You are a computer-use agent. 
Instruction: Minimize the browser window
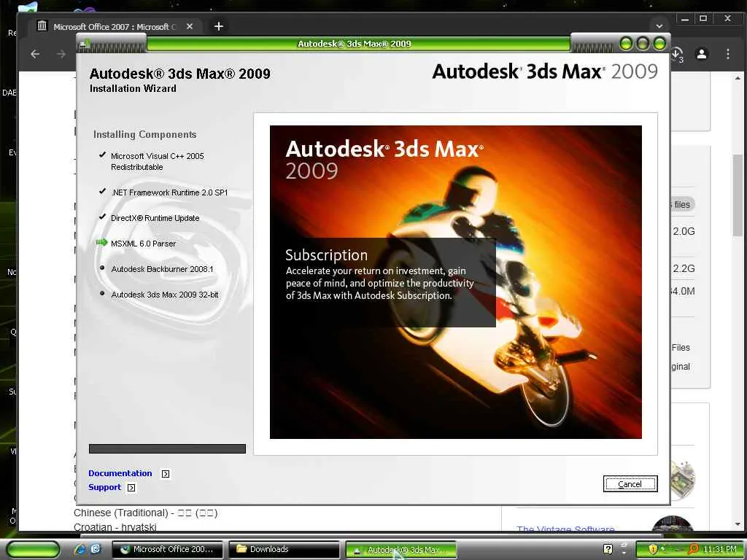click(x=685, y=20)
